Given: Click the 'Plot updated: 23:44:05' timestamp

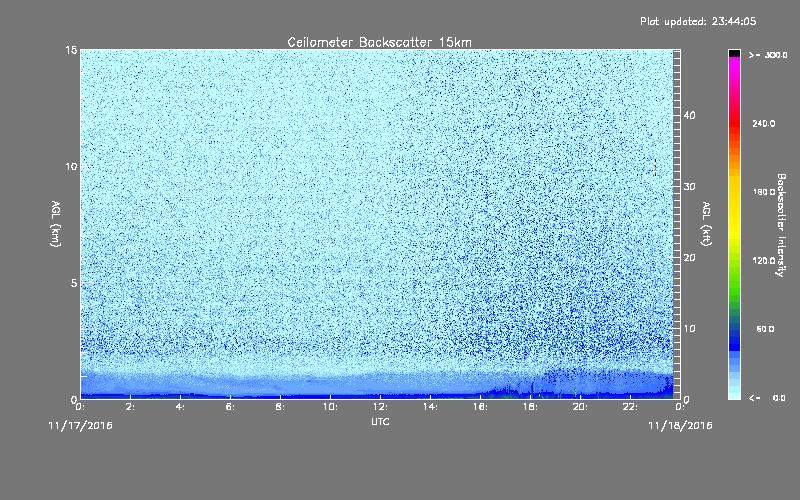Looking at the screenshot, I should [698, 21].
